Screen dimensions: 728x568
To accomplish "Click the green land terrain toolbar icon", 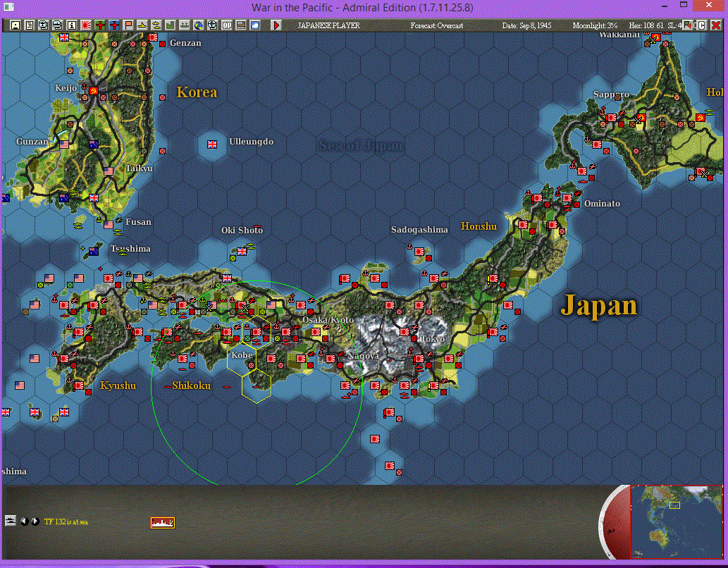I will tap(171, 25).
